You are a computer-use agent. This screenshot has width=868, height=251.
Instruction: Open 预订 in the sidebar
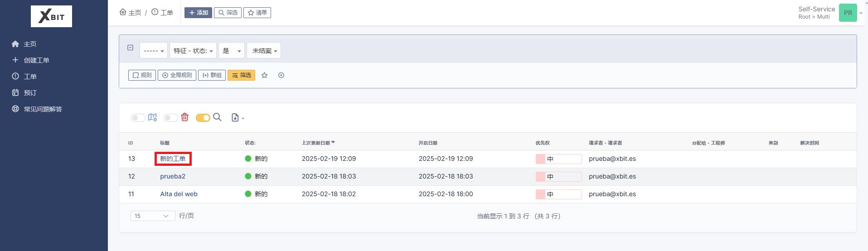coord(24,93)
